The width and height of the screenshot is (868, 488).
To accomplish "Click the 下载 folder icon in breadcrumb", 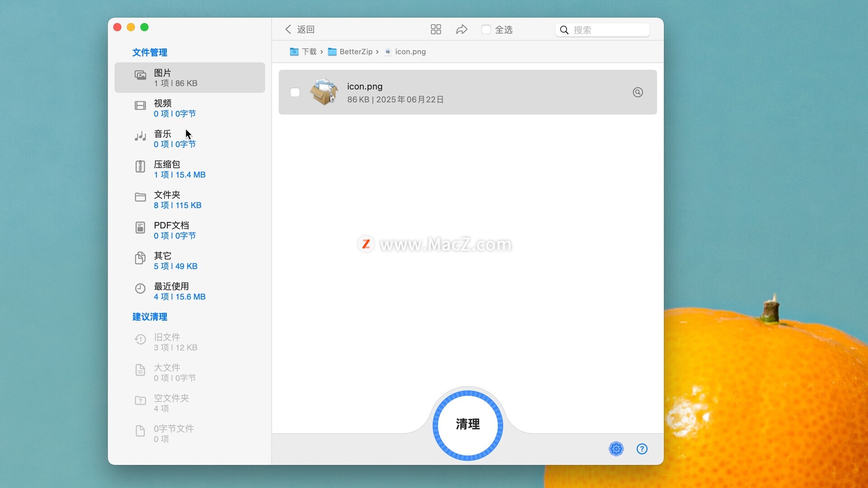I will click(x=294, y=52).
